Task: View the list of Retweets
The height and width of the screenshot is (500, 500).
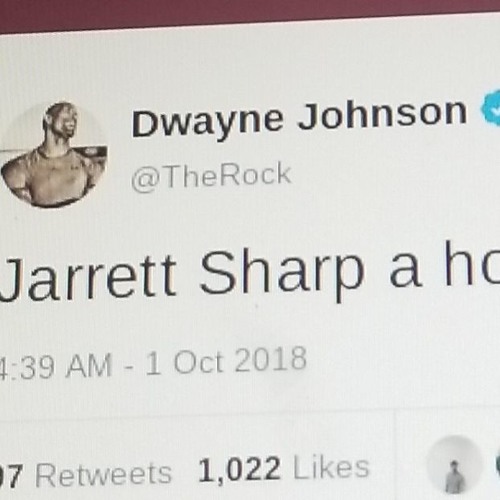Action: [86, 474]
